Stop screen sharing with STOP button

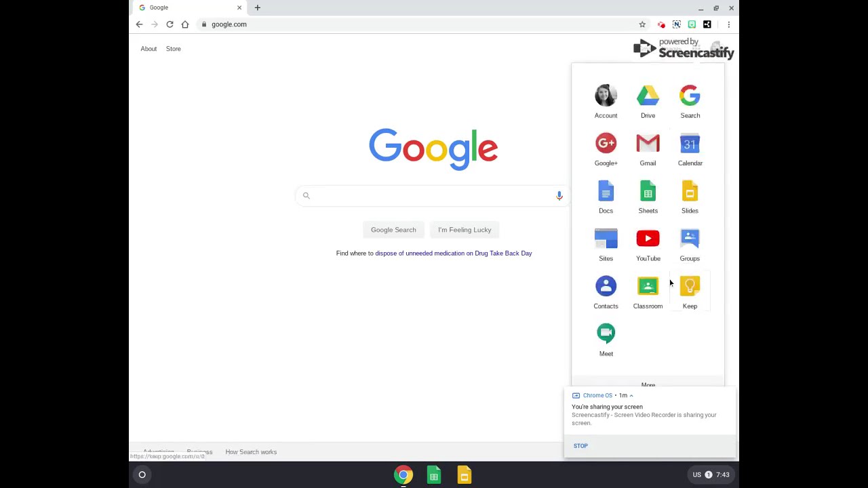(x=580, y=446)
